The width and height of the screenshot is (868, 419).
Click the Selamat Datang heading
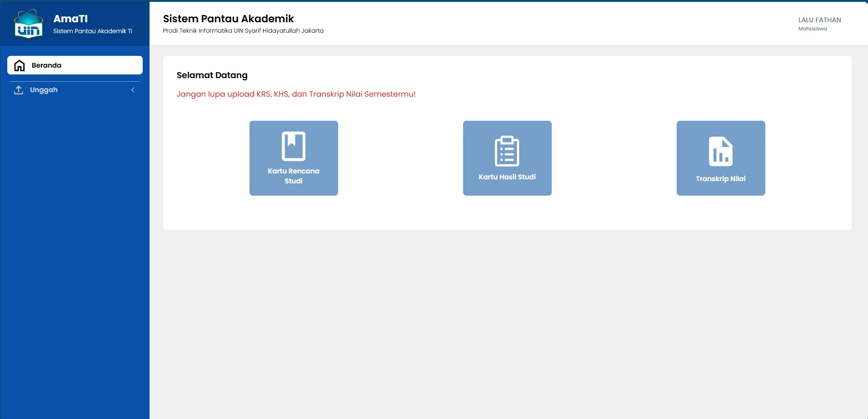[x=212, y=75]
